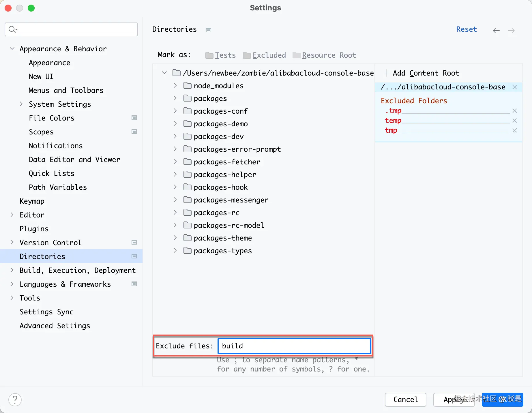Click the Reset link
532x413 pixels.
click(466, 29)
